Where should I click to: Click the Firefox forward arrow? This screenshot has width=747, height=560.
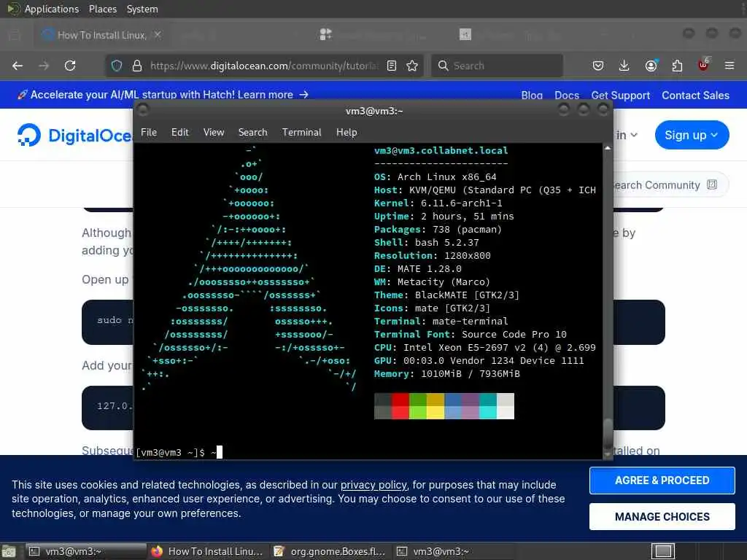click(x=44, y=66)
